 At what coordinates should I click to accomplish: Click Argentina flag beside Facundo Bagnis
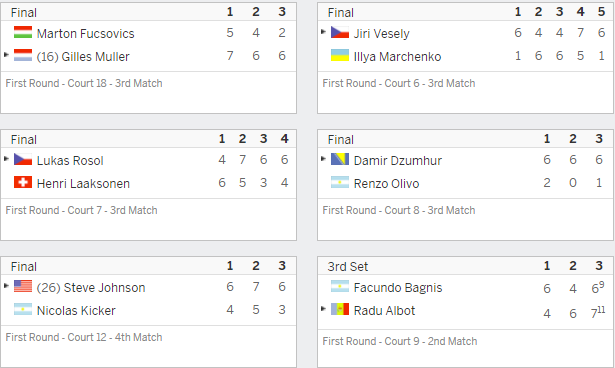coord(340,286)
